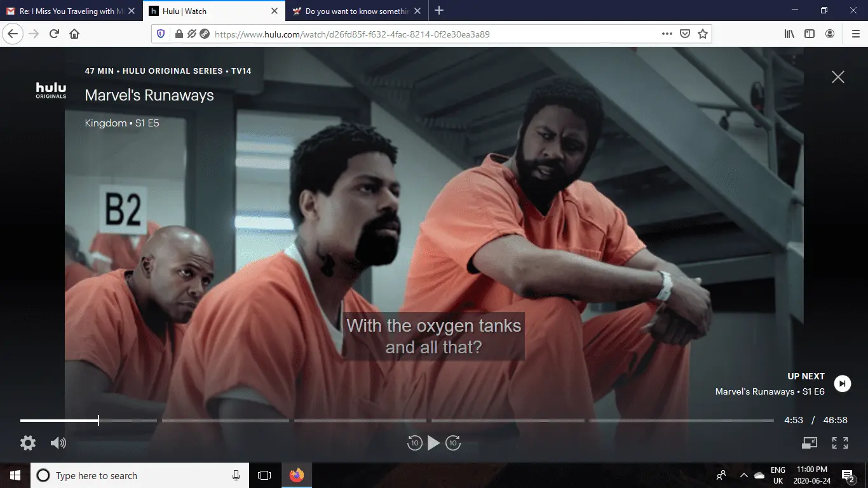Click the Hulu Originals logo
The width and height of the screenshot is (868, 488).
point(51,91)
